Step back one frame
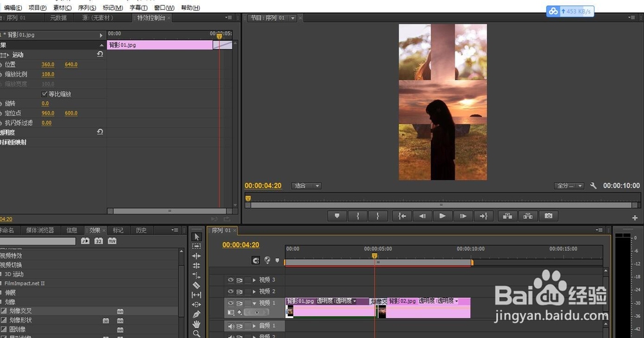Image resolution: width=644 pixels, height=338 pixels. pos(422,216)
